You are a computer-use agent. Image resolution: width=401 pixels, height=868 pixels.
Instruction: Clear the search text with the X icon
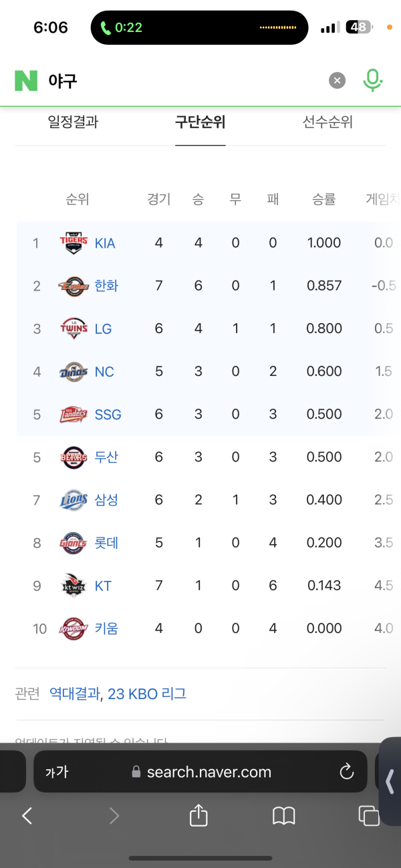pos(338,81)
